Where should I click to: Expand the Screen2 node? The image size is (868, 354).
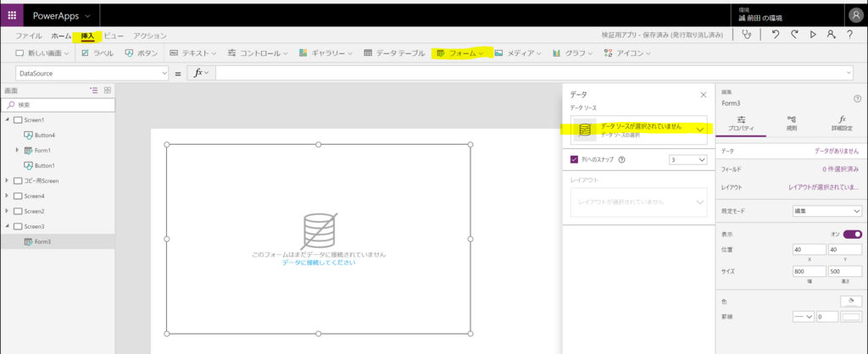pos(7,211)
